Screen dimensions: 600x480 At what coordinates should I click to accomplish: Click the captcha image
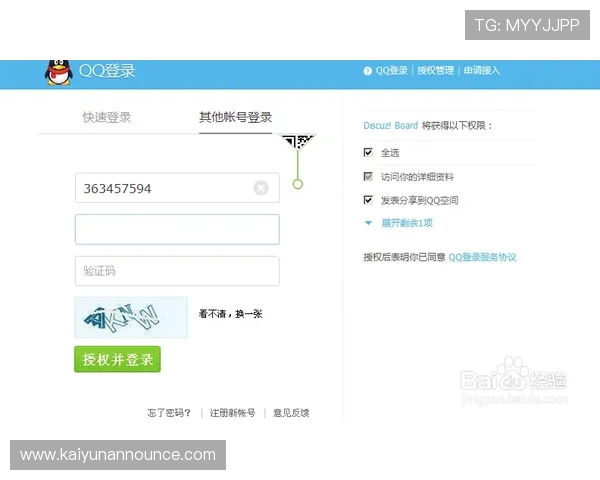pyautogui.click(x=131, y=317)
